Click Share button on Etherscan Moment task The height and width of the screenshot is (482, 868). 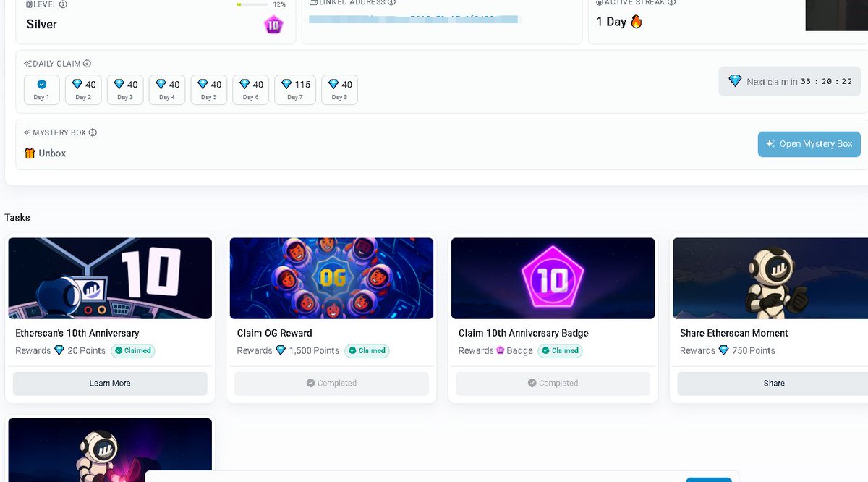(773, 384)
